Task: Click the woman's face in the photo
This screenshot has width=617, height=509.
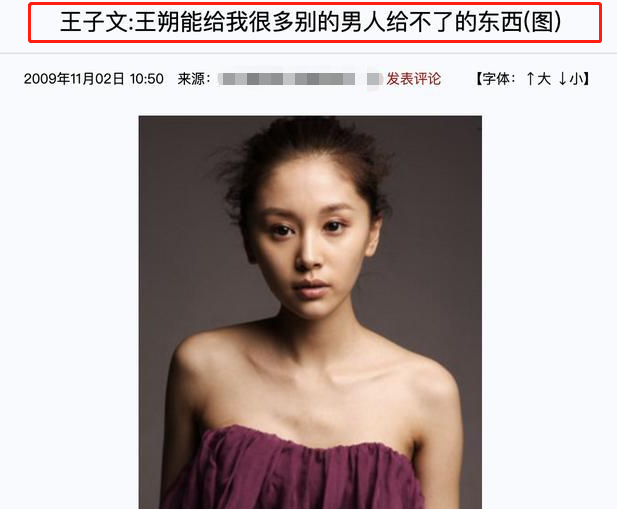Action: (x=311, y=244)
